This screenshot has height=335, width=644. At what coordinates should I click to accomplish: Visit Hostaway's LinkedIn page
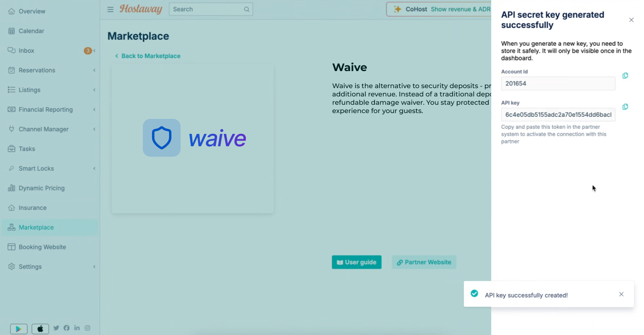click(x=77, y=328)
